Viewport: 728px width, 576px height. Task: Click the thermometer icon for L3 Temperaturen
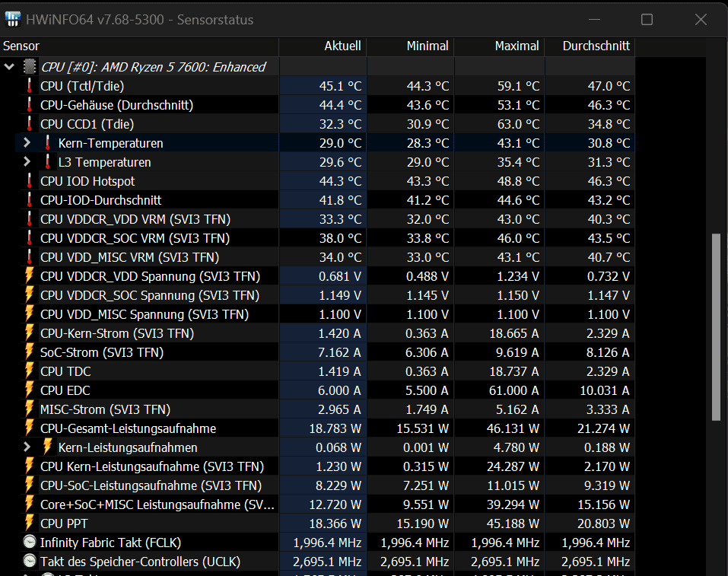(x=48, y=162)
